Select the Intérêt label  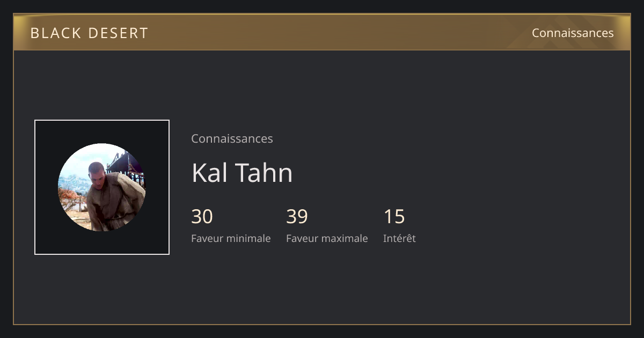[399, 238]
